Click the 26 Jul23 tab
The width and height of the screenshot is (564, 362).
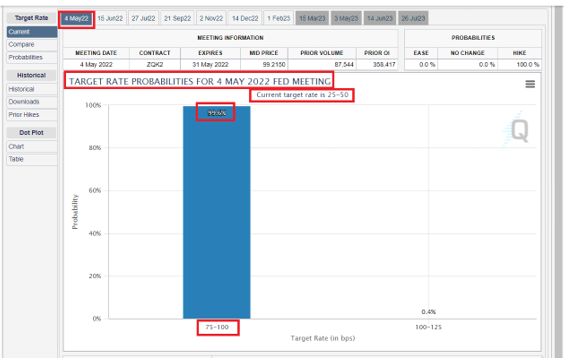[x=413, y=18]
